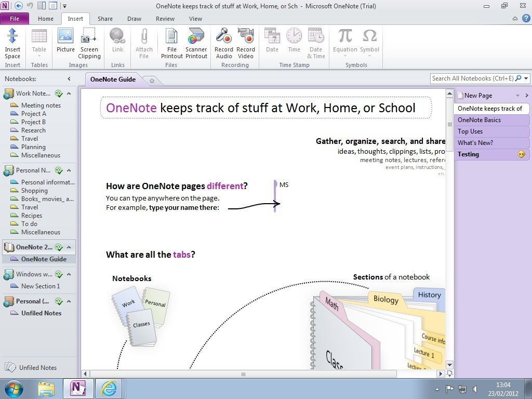532x399 pixels.
Task: Open the Testing page
Action: (x=491, y=154)
